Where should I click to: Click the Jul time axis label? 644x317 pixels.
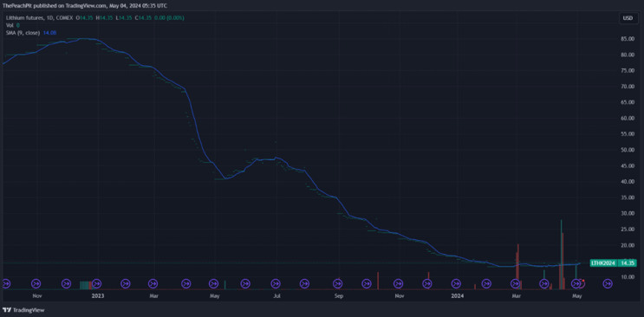(x=276, y=295)
